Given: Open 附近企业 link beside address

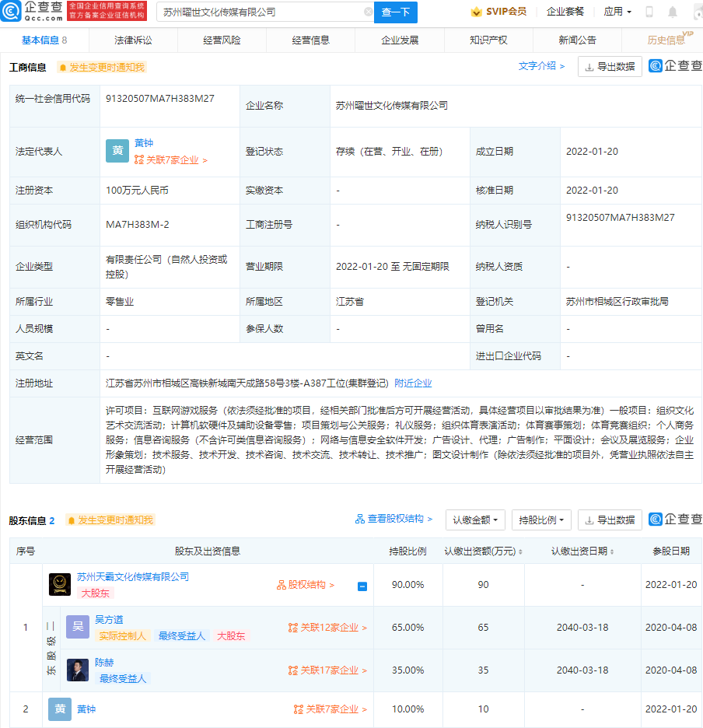Looking at the screenshot, I should tap(413, 383).
